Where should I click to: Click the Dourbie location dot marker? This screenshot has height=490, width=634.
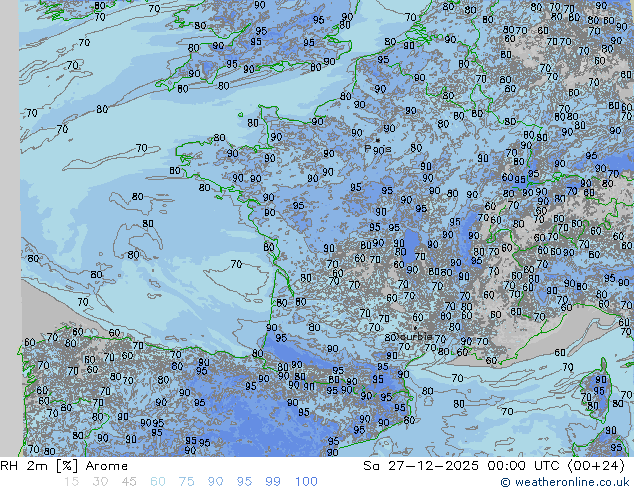[415, 328]
